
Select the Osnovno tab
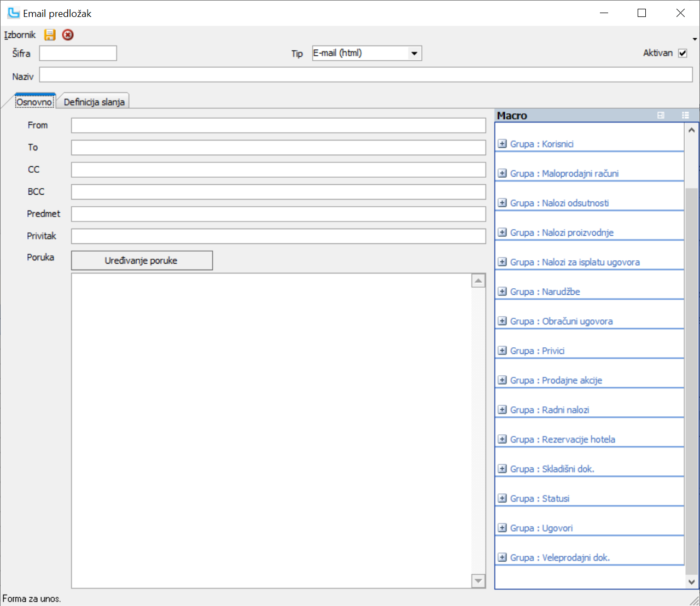coord(34,102)
